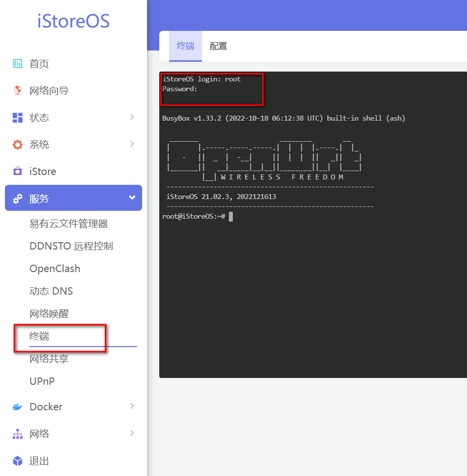Expand the 系统 menu chevron
The height and width of the screenshot is (476, 467).
tap(132, 144)
